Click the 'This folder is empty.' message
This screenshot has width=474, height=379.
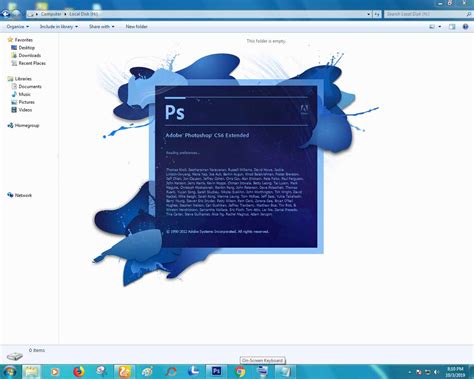[x=266, y=41]
